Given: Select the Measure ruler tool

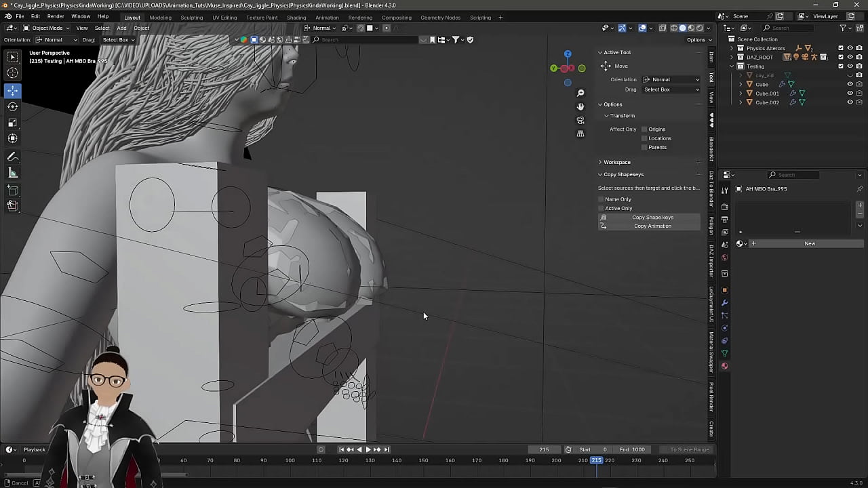Looking at the screenshot, I should point(12,173).
